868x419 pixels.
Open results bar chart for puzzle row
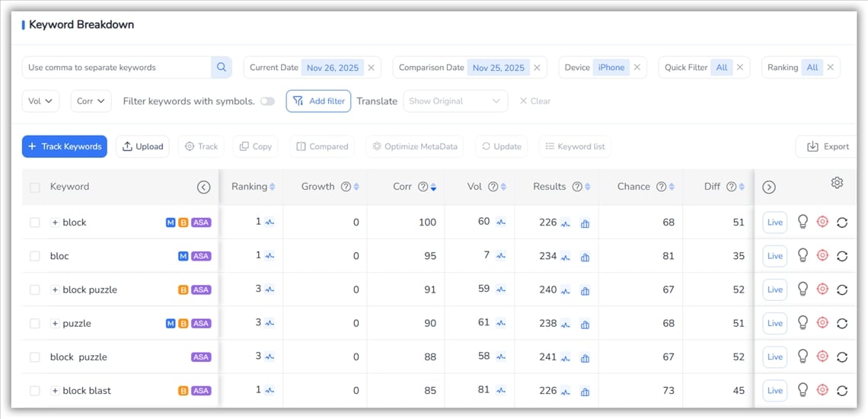coord(585,324)
